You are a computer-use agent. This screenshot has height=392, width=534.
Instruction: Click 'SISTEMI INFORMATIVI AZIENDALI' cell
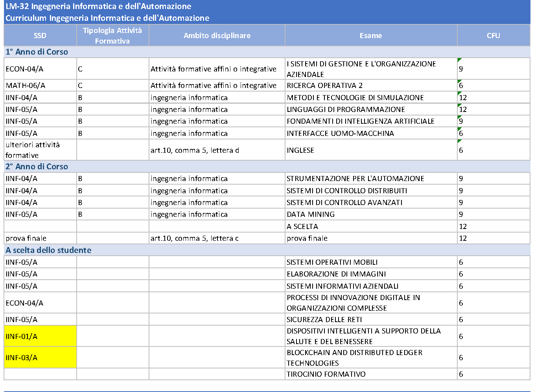click(371, 286)
